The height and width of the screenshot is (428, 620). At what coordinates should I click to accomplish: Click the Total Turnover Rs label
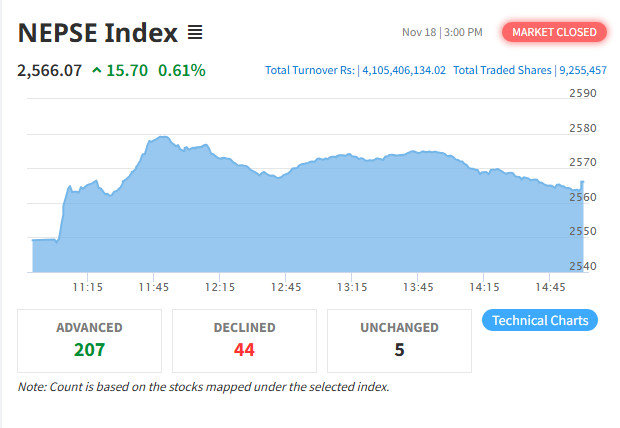[x=310, y=71]
